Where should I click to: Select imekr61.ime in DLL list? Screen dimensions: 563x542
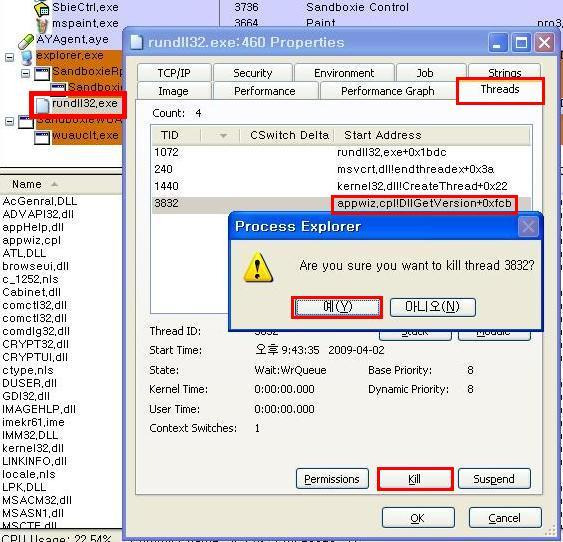pyautogui.click(x=33, y=422)
